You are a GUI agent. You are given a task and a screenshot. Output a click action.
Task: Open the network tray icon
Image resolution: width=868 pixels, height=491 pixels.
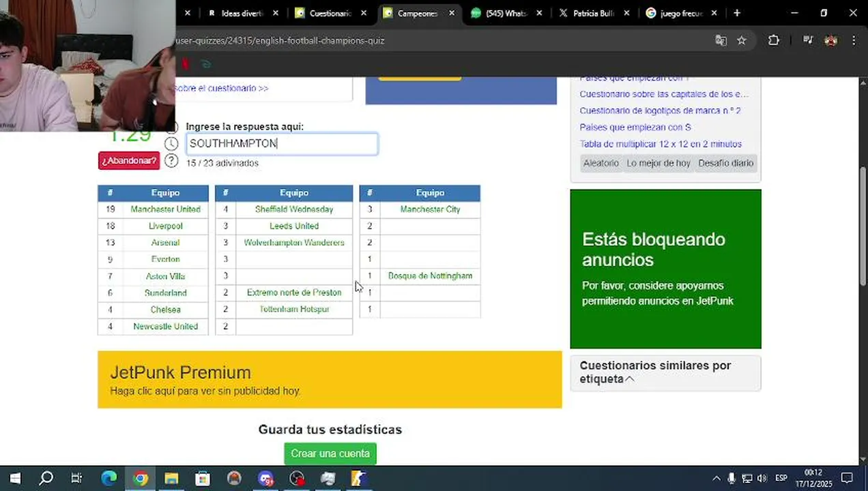(747, 478)
